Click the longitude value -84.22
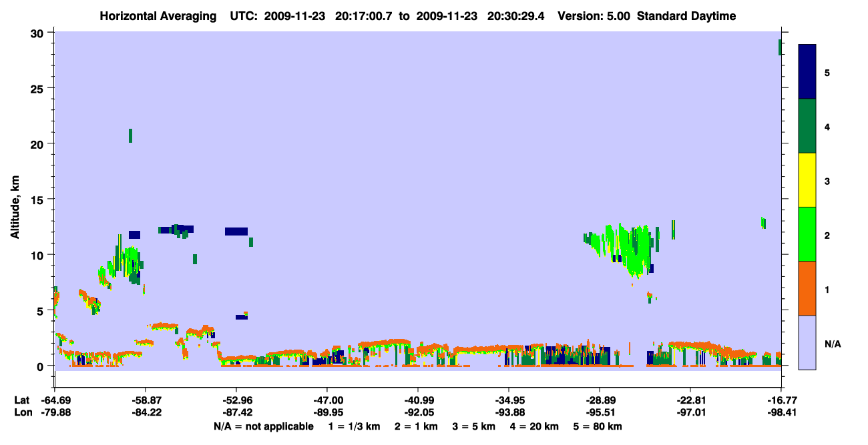This screenshot has height=445, width=868. 146,412
